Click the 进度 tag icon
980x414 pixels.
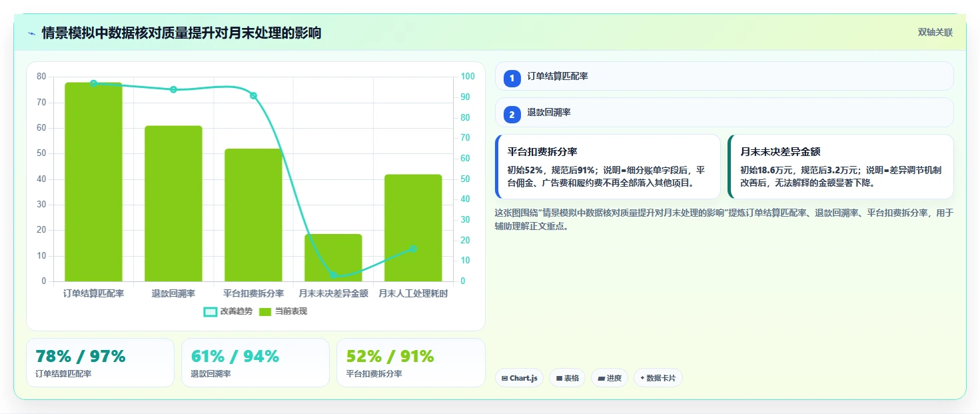tap(602, 378)
